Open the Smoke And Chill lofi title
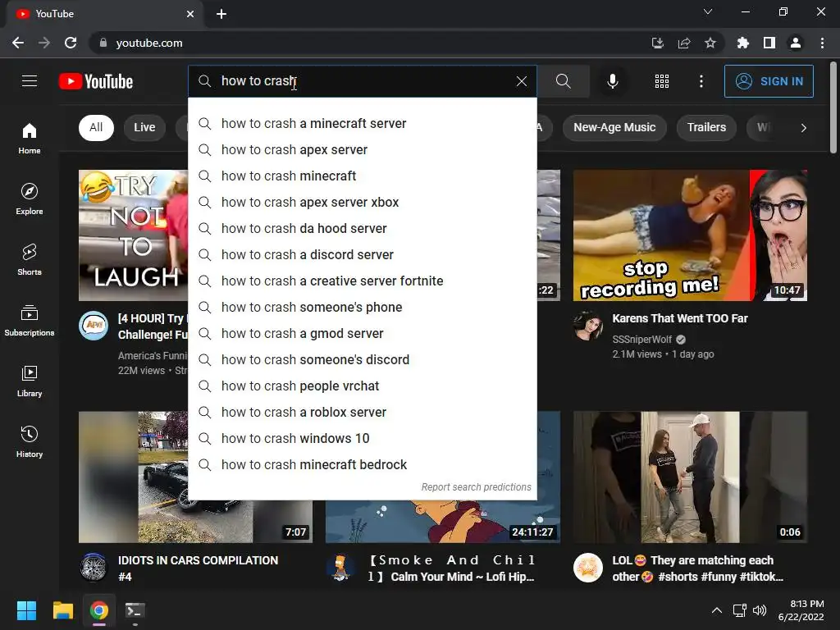The width and height of the screenshot is (840, 630). coord(451,568)
